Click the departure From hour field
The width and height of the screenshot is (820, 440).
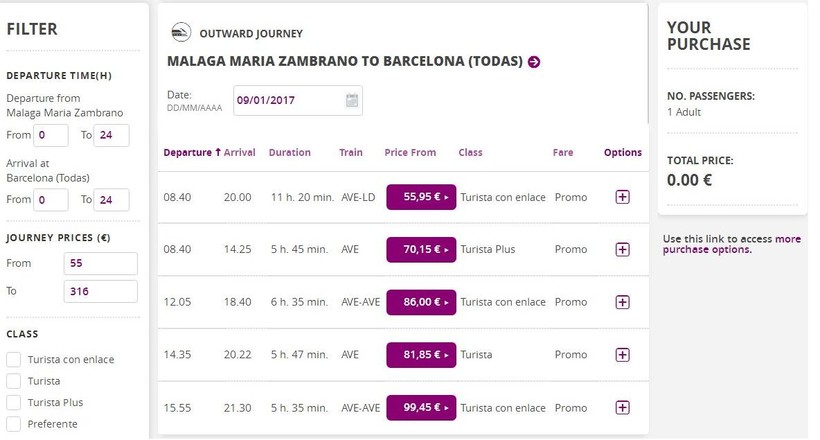point(51,136)
